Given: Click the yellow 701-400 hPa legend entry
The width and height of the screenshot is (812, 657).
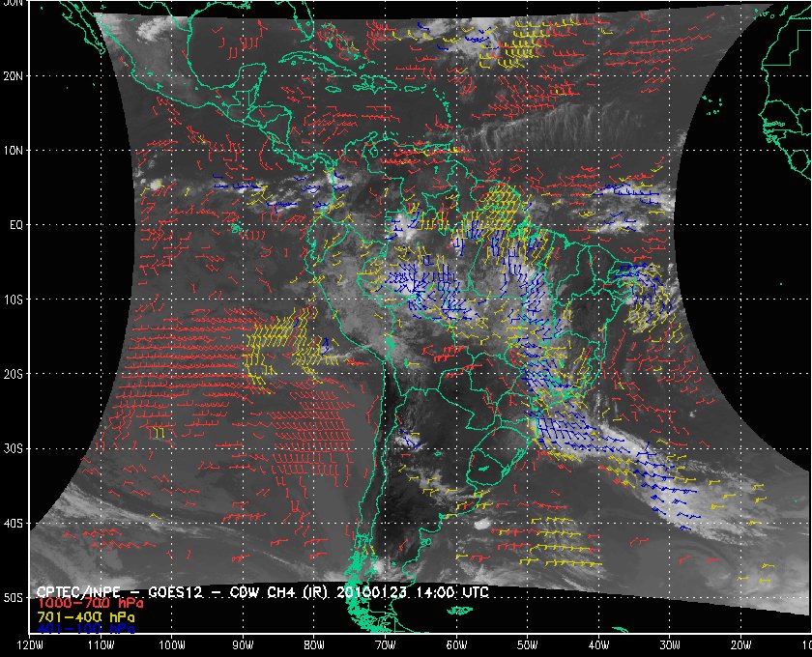Looking at the screenshot, I should click(86, 617).
